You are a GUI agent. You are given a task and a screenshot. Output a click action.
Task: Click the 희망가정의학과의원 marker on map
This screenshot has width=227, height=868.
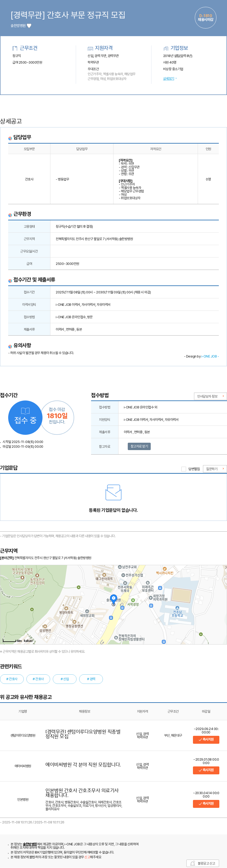click(150, 597)
